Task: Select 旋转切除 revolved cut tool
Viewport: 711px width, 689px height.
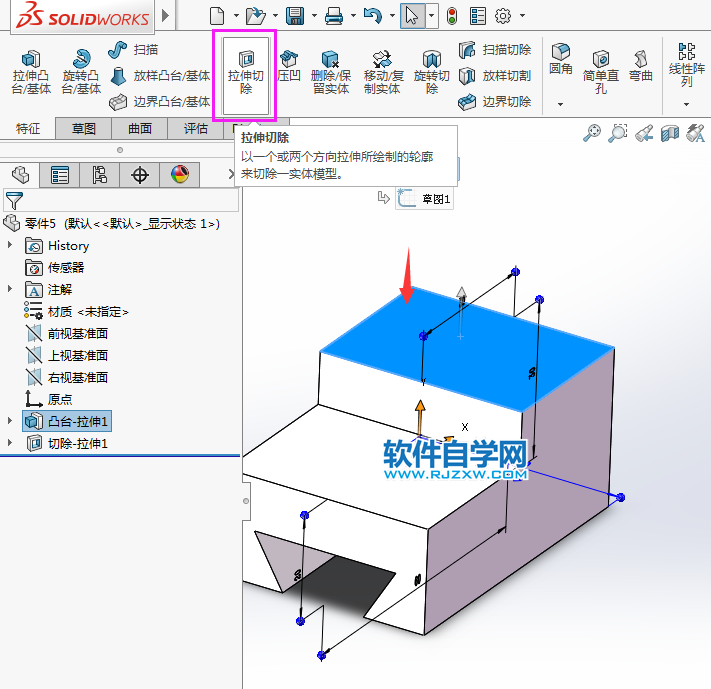Action: pos(432,72)
